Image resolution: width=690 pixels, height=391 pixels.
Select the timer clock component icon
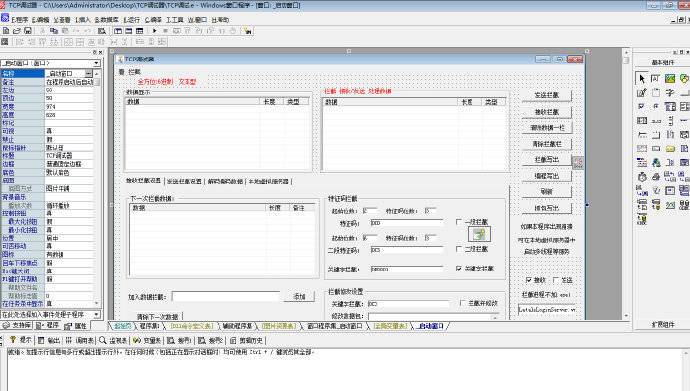pos(642,177)
